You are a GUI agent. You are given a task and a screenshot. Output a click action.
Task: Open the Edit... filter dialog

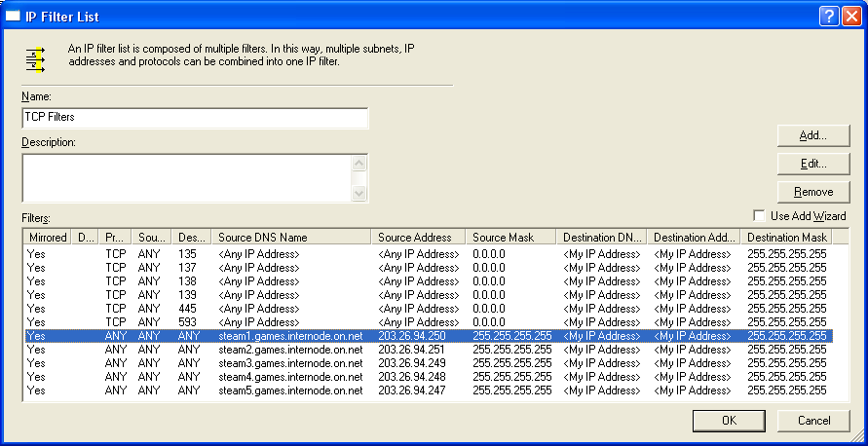813,164
